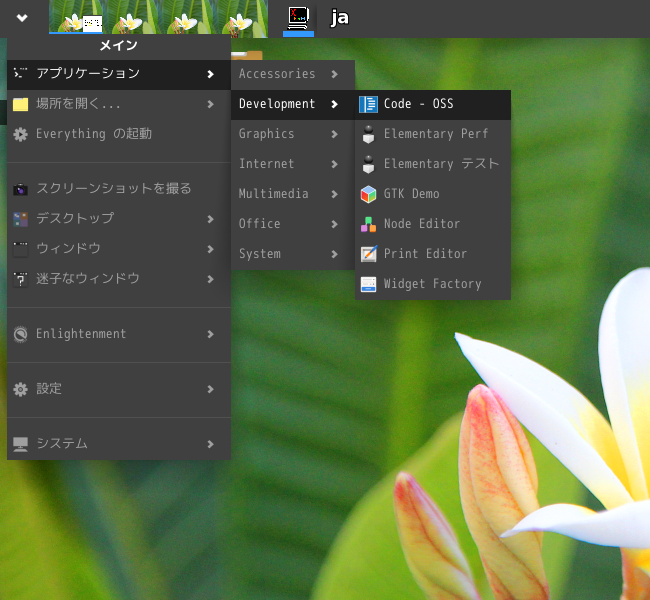Open the Office category

point(293,224)
